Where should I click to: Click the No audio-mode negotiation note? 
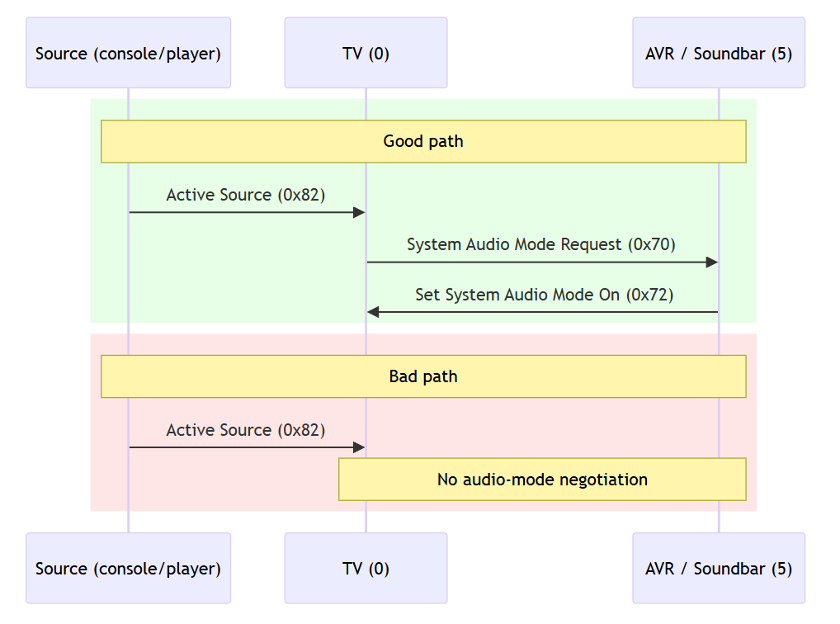point(542,480)
